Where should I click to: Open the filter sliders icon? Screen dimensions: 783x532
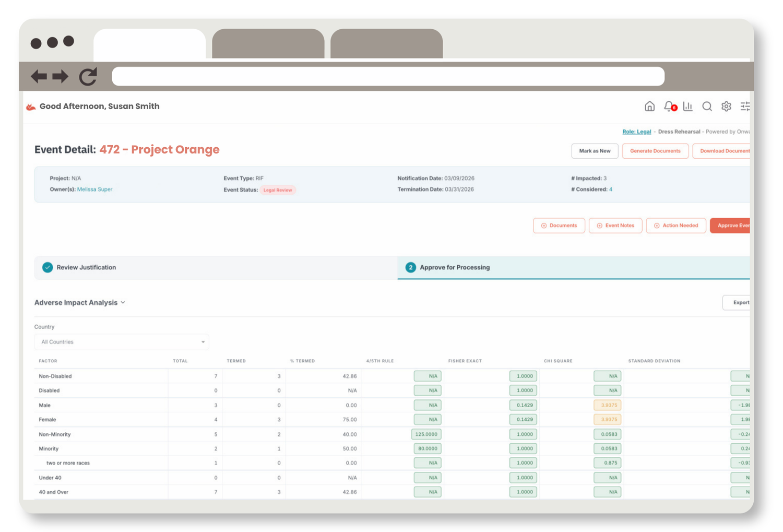click(745, 107)
